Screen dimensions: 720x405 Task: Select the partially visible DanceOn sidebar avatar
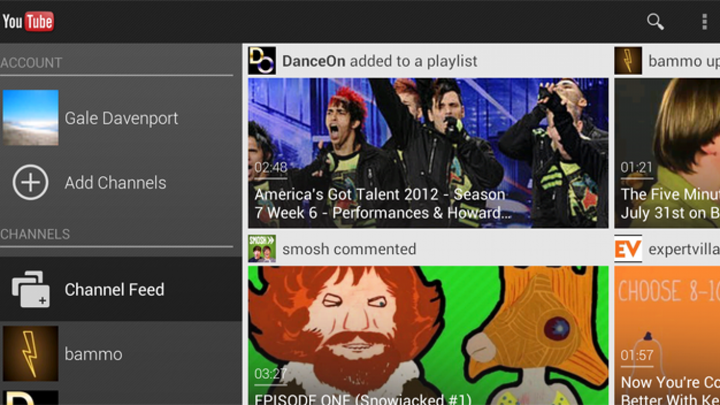point(30,398)
